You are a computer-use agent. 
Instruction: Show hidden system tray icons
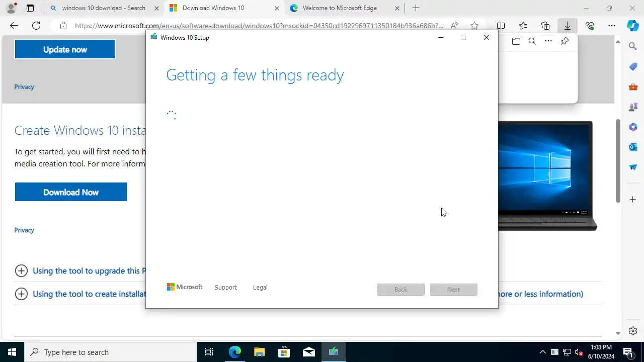(x=542, y=352)
